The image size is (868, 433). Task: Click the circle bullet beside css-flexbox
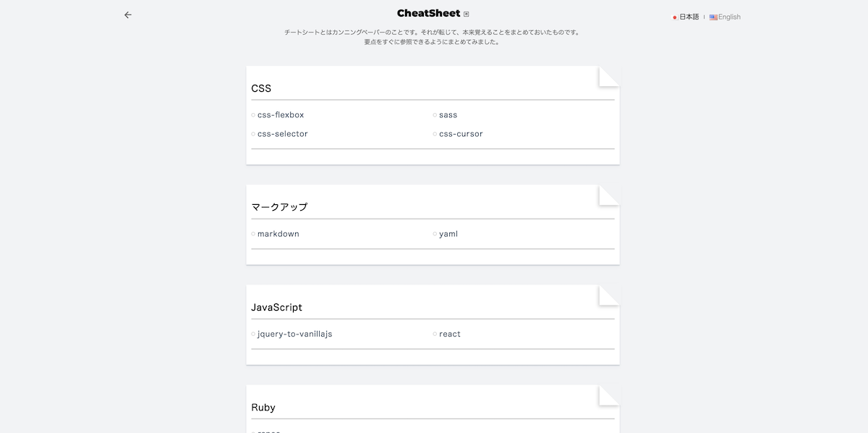253,114
